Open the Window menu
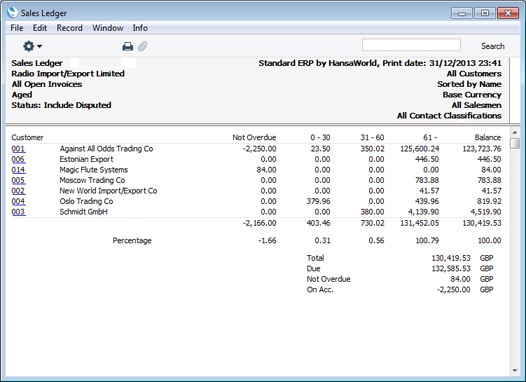The width and height of the screenshot is (526, 382). 108,28
